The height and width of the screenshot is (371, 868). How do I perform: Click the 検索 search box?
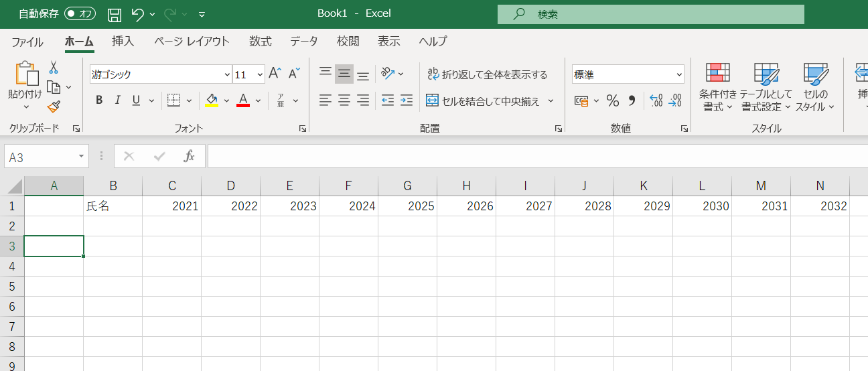(x=651, y=14)
